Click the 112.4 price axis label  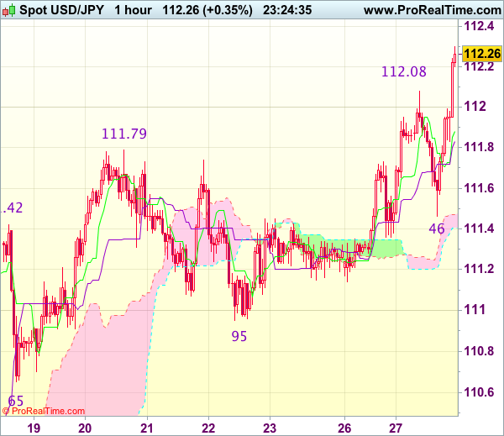pos(480,26)
